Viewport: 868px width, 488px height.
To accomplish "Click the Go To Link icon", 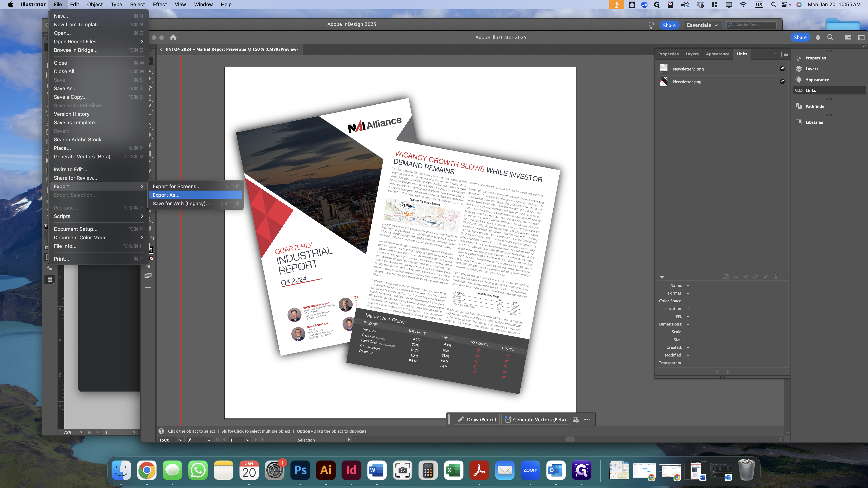I will click(x=746, y=277).
